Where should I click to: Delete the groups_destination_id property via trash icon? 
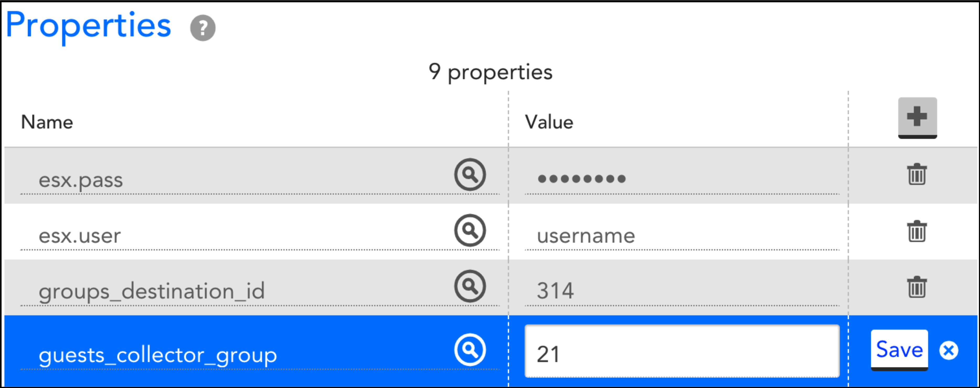click(x=917, y=286)
